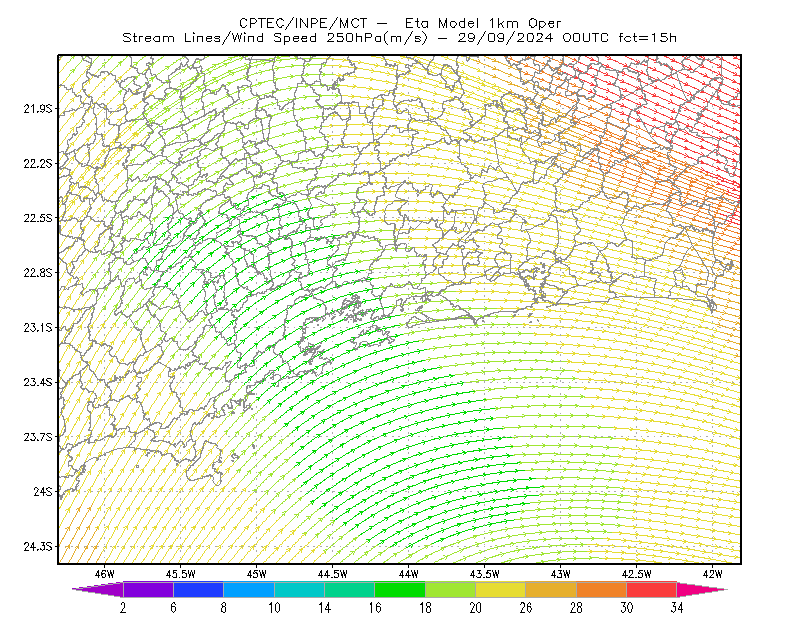The image size is (800, 618).
Task: Click the purple arrow at the colorbar's left end
Action: pos(98,589)
